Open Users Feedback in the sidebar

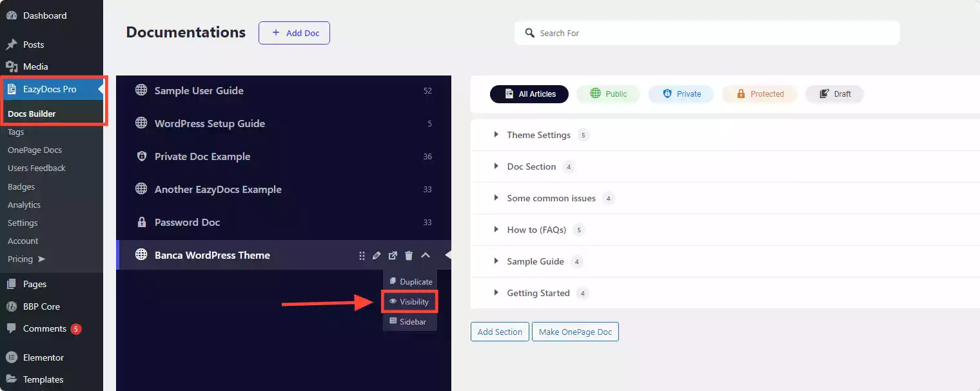click(x=37, y=168)
